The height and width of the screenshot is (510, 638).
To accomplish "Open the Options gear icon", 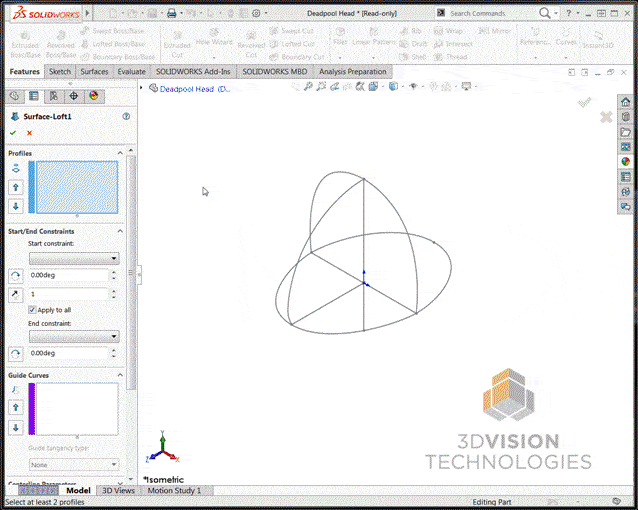I will point(256,13).
